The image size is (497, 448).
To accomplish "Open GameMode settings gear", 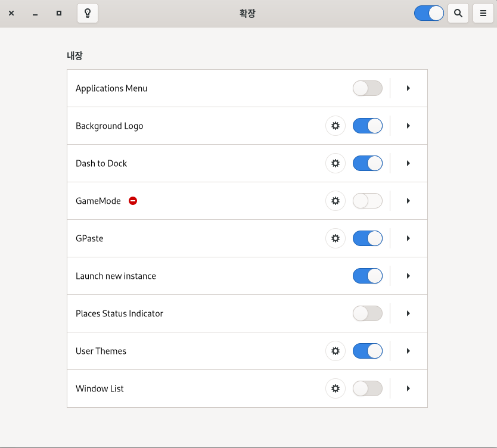I will [x=336, y=201].
